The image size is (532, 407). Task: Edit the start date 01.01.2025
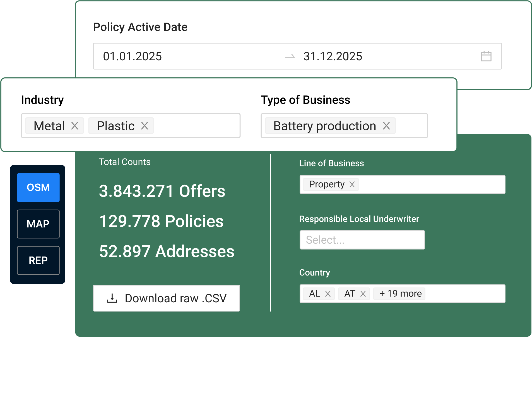(x=132, y=56)
